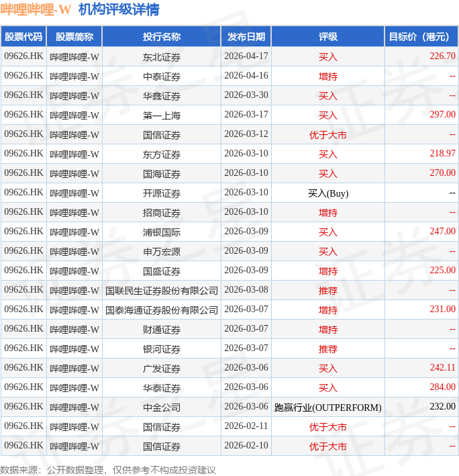Click the target price 232.00
Viewport: 459px width, 476px height.
[442, 406]
